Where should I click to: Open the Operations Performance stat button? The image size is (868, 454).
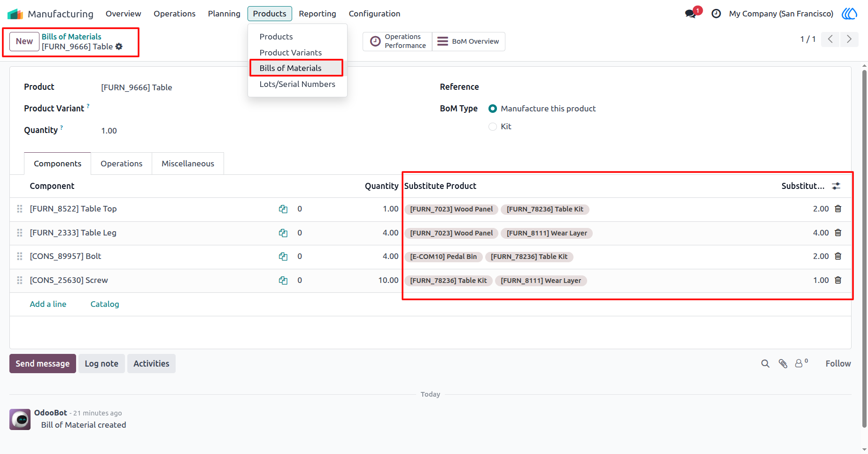(398, 41)
